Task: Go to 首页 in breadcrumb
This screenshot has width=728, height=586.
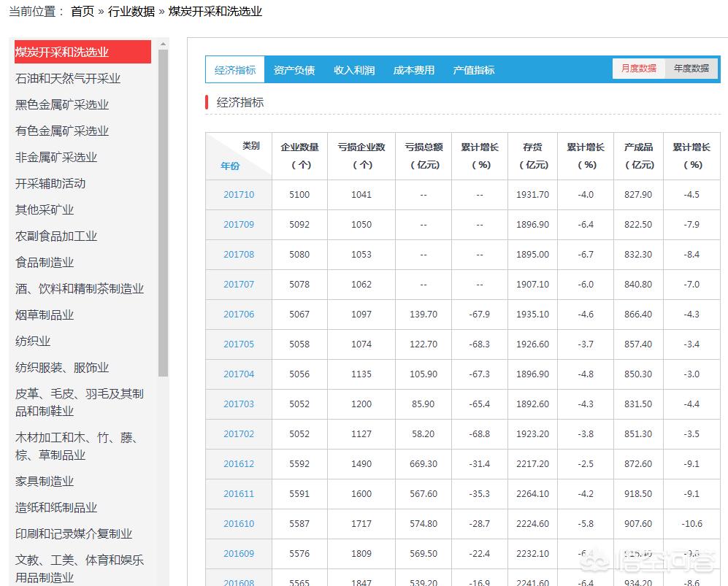Action: (x=83, y=12)
